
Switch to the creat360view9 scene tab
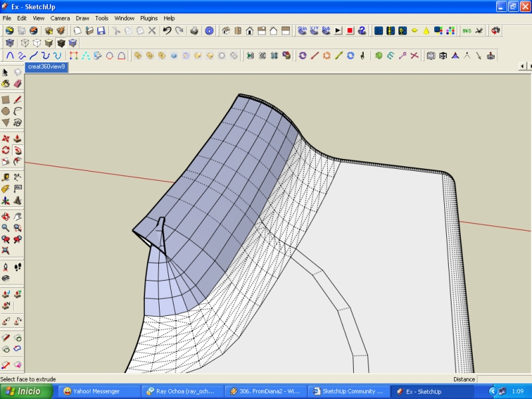point(47,67)
